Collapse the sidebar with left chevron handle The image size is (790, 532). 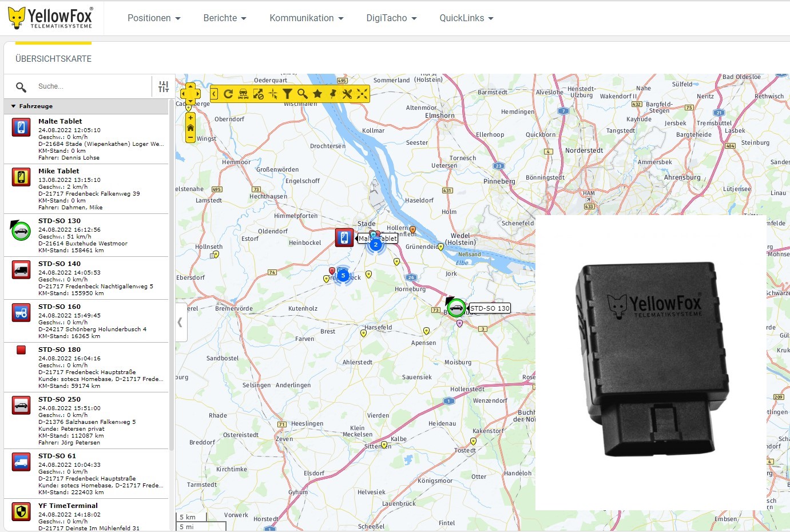click(181, 322)
